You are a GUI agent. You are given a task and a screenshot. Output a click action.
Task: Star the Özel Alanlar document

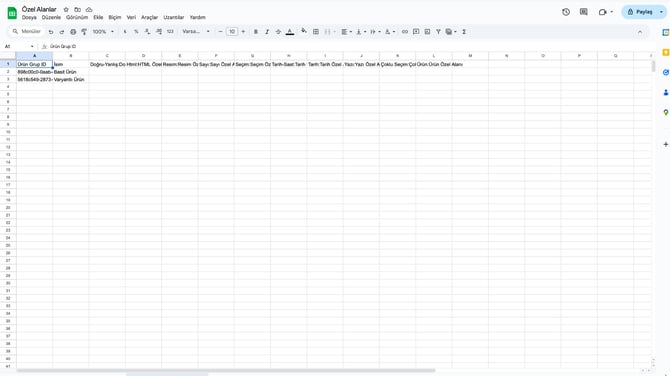(66, 9)
